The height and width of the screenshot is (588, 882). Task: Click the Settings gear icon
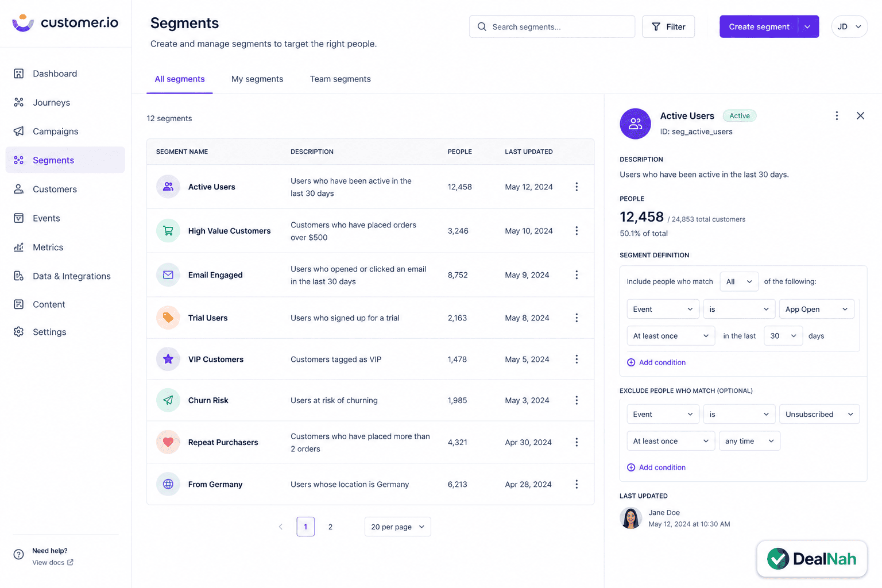(x=19, y=332)
